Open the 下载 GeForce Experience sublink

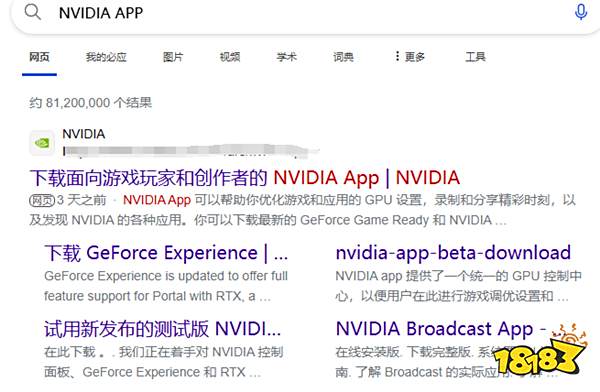pyautogui.click(x=166, y=253)
